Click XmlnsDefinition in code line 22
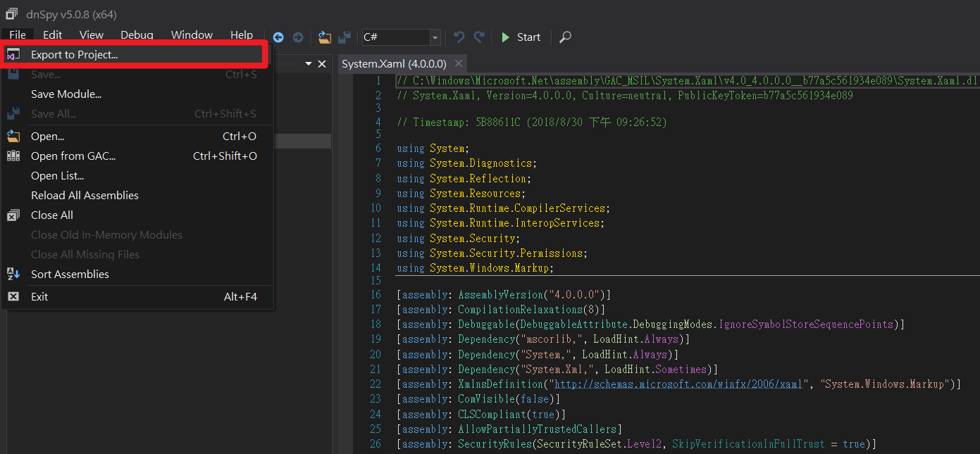 coord(500,384)
